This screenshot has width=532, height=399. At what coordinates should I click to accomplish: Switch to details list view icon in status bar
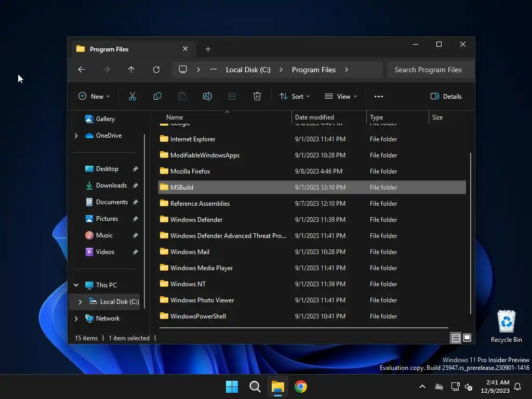coord(456,338)
